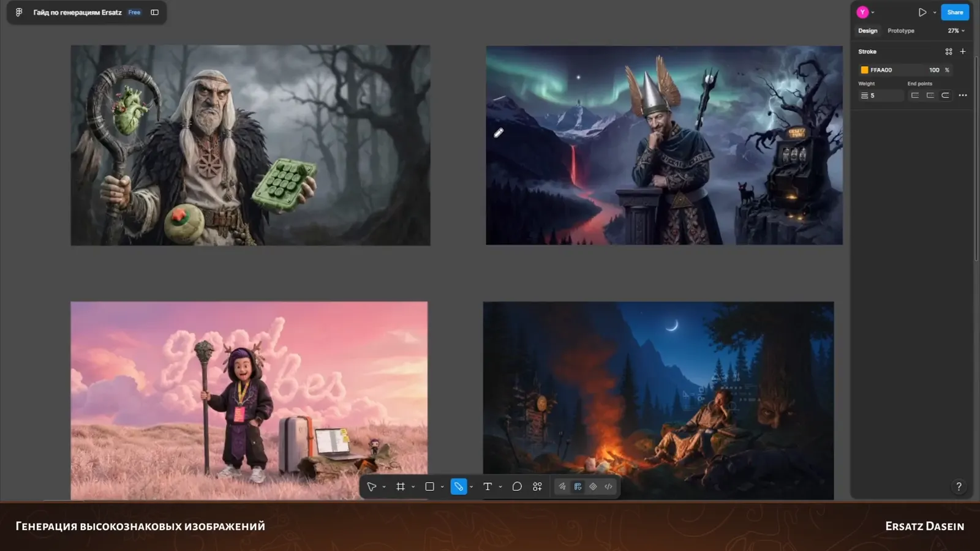This screenshot has width=980, height=551.
Task: Select the Text tool
Action: pos(488,487)
